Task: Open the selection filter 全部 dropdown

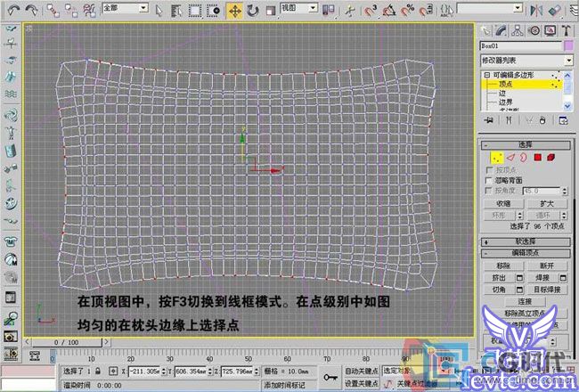Action: pyautogui.click(x=143, y=8)
